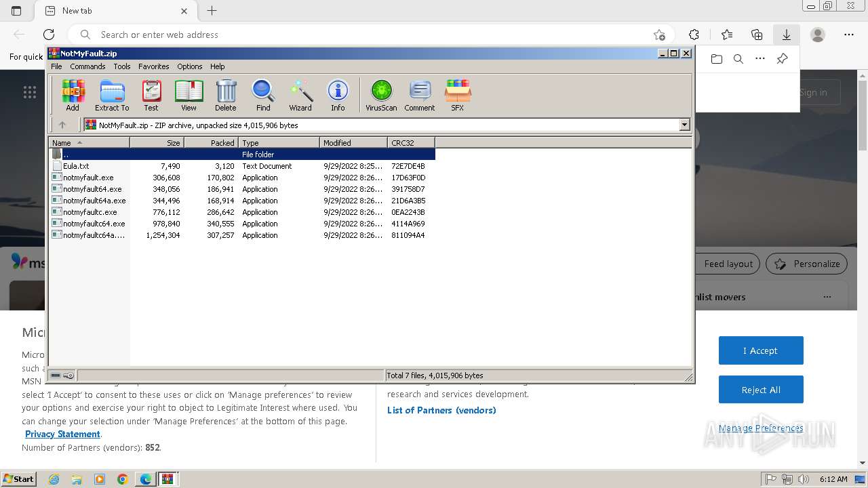Click the Delete trash can icon

[226, 95]
